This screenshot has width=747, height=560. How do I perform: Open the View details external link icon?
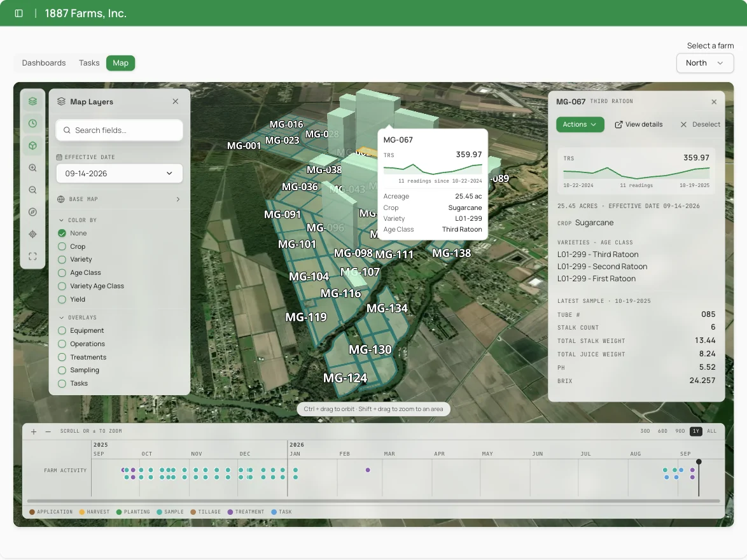pyautogui.click(x=618, y=124)
